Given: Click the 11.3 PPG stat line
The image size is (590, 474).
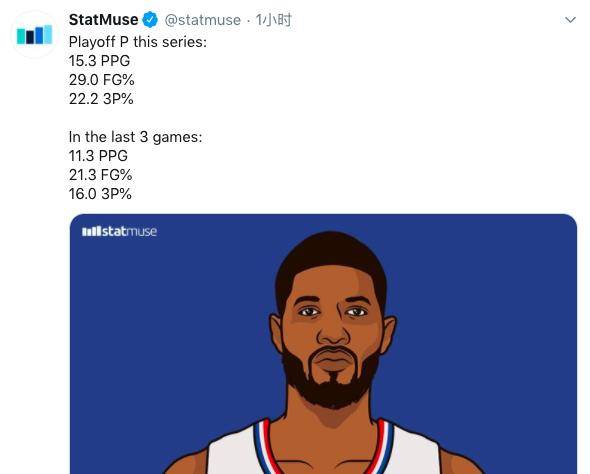Looking at the screenshot, I should (98, 156).
